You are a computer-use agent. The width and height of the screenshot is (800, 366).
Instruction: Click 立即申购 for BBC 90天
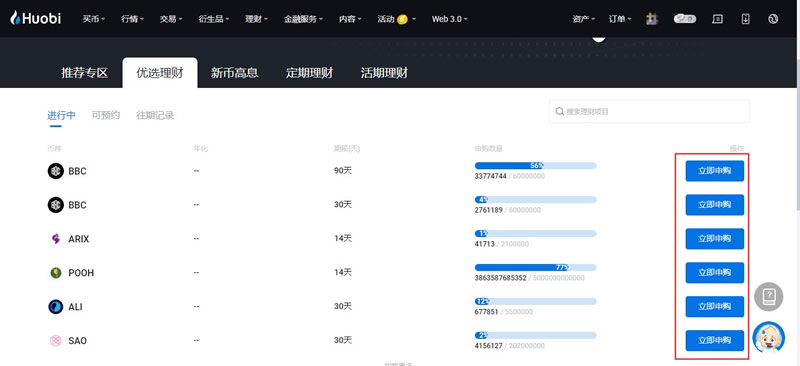point(714,171)
